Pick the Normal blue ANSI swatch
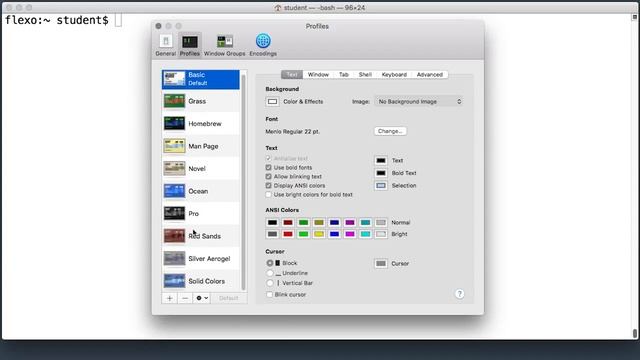Viewport: 640px width, 360px height. click(x=334, y=222)
